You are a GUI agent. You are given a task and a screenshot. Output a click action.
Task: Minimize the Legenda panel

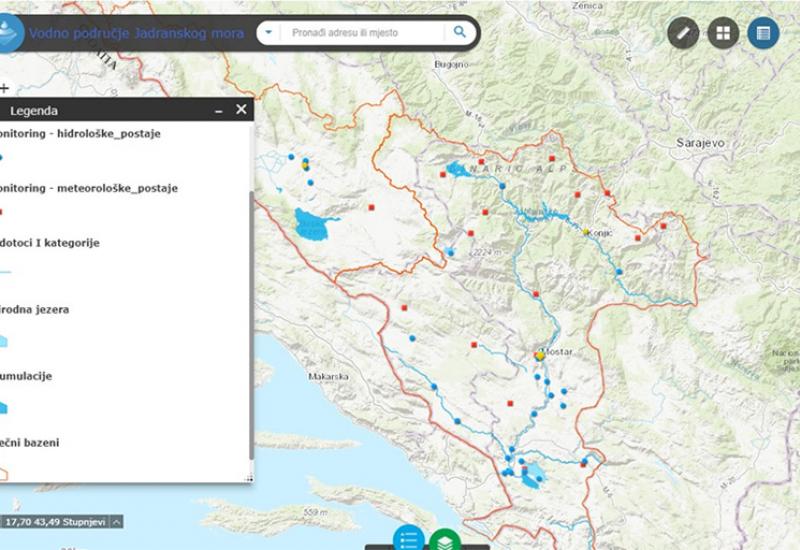(219, 111)
